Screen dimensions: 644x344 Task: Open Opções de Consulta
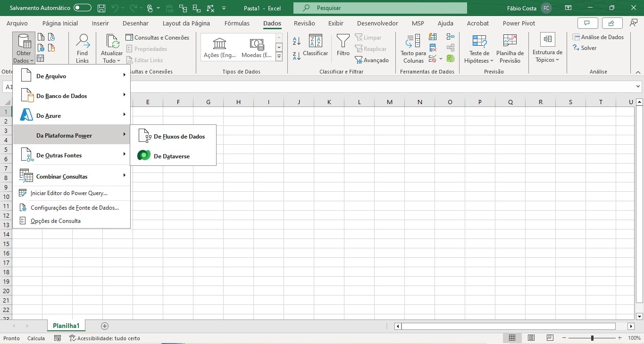71,221
